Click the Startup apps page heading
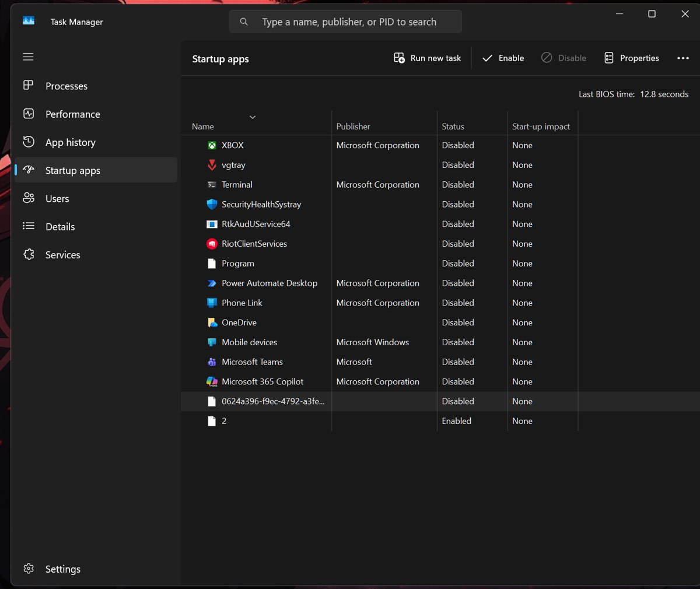 (x=220, y=59)
